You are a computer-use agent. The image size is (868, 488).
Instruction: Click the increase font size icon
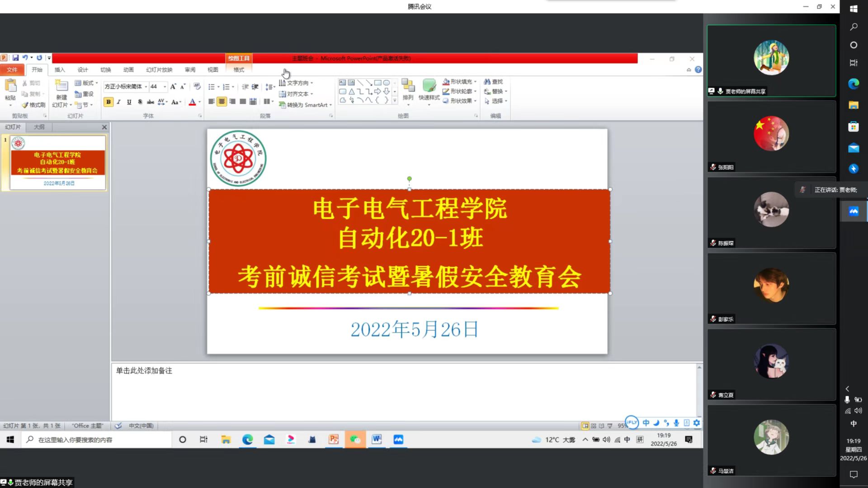coord(173,86)
